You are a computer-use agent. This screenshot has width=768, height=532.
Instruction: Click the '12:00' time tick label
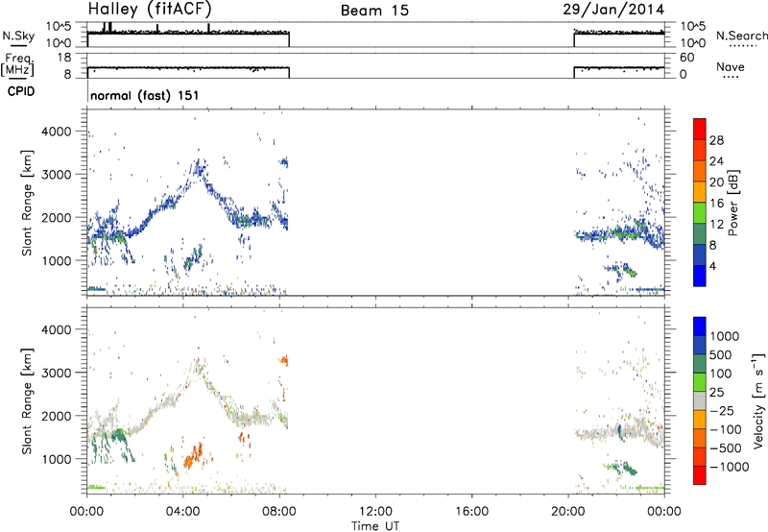(x=375, y=512)
